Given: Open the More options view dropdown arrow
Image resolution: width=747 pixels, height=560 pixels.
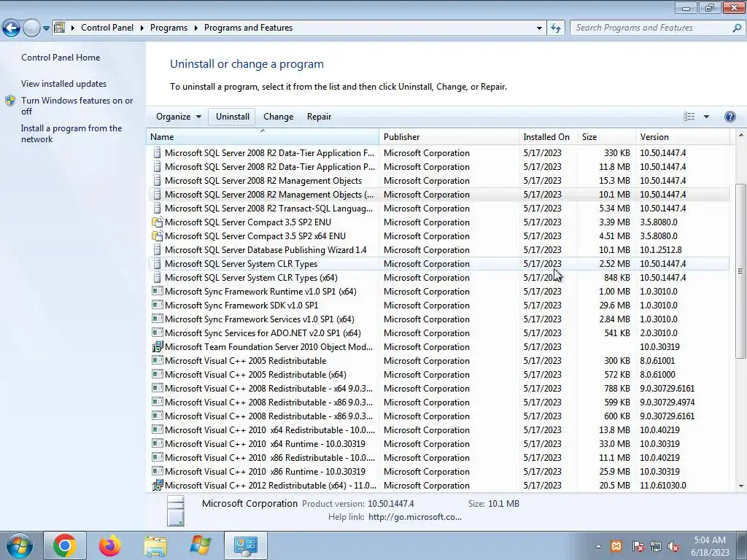Looking at the screenshot, I should coord(706,117).
